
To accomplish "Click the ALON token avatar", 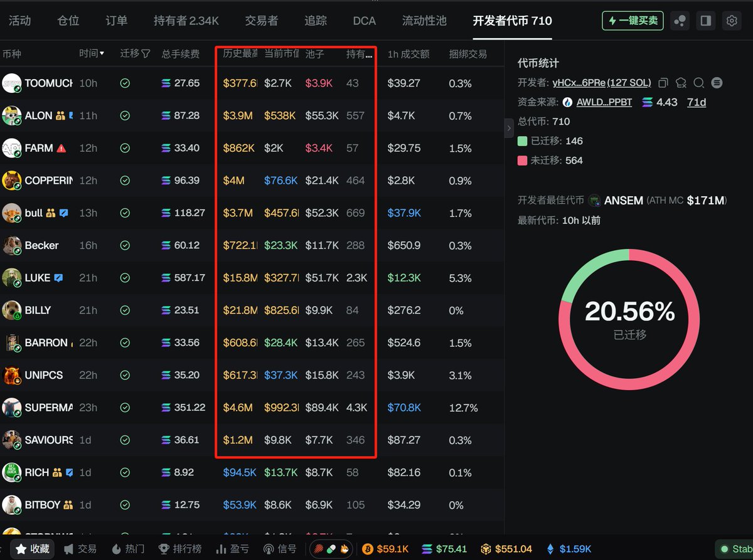I will (x=12, y=115).
